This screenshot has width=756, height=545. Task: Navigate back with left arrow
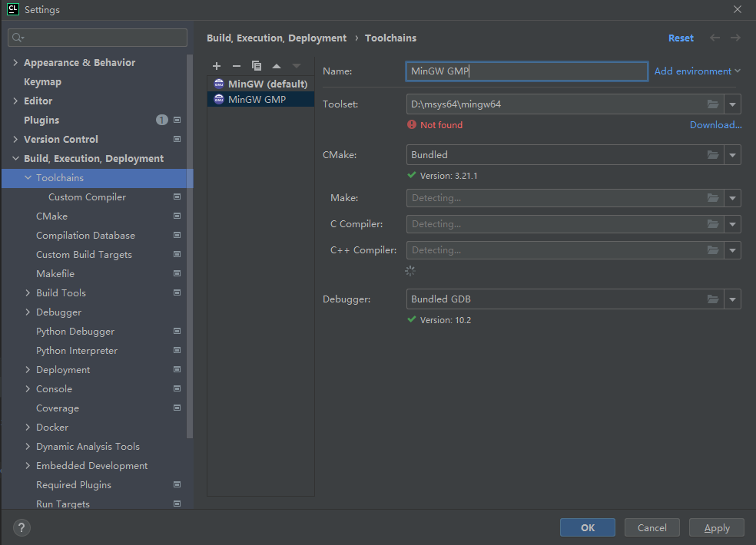715,38
